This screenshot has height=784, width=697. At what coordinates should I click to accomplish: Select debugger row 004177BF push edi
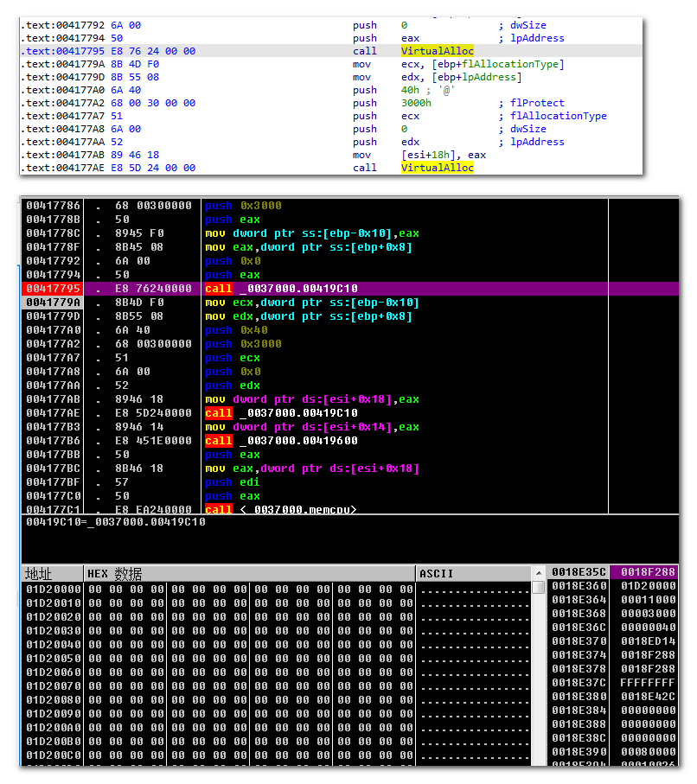(x=349, y=482)
